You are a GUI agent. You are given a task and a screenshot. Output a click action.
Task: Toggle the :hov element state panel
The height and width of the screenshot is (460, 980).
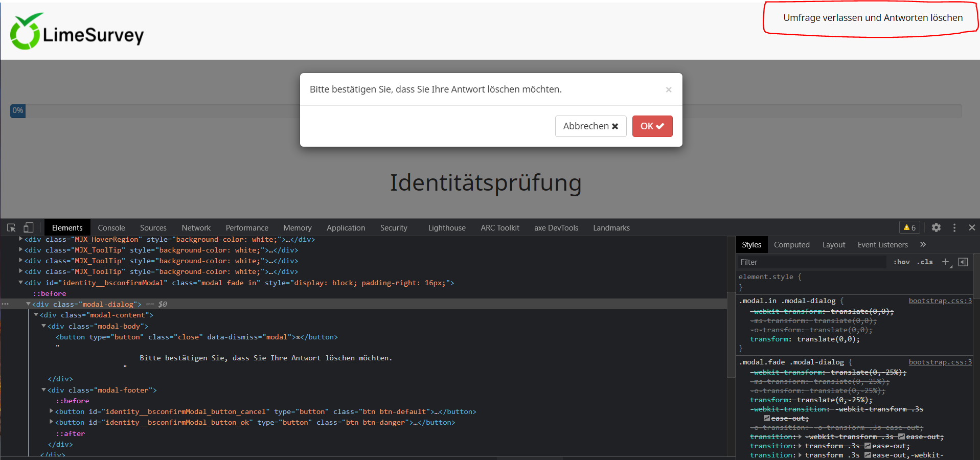(x=901, y=262)
